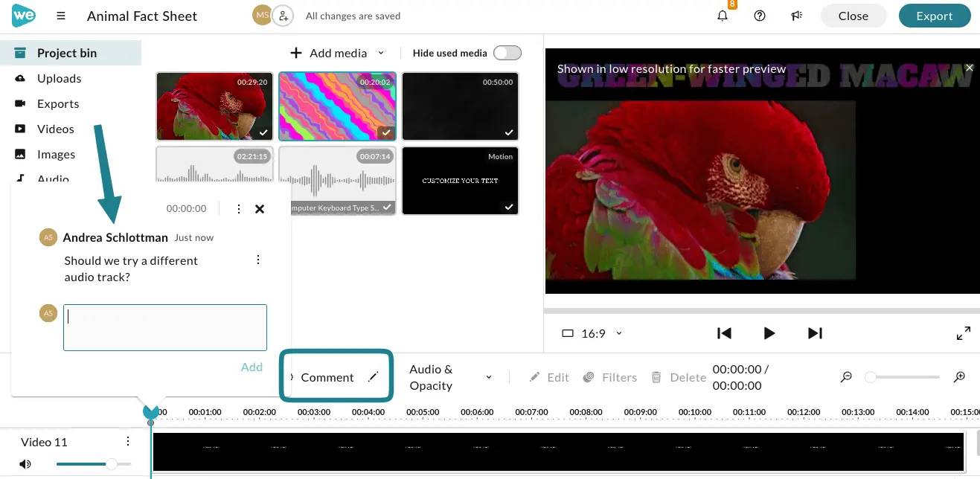The width and height of the screenshot is (980, 479).
Task: Open comment thread options menu
Action: [x=239, y=209]
